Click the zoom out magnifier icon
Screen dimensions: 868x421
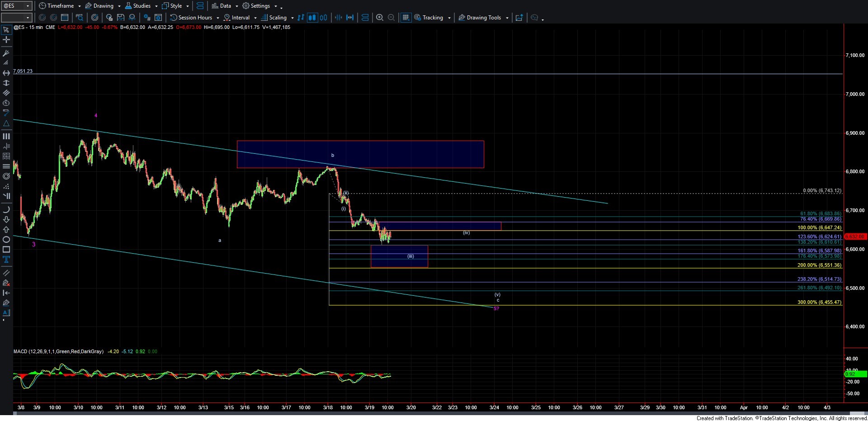(392, 18)
